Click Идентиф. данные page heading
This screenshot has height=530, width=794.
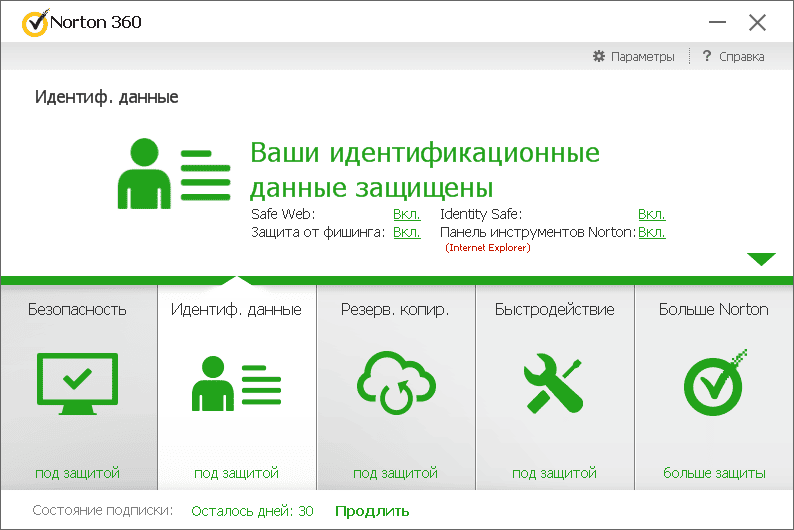pyautogui.click(x=106, y=97)
